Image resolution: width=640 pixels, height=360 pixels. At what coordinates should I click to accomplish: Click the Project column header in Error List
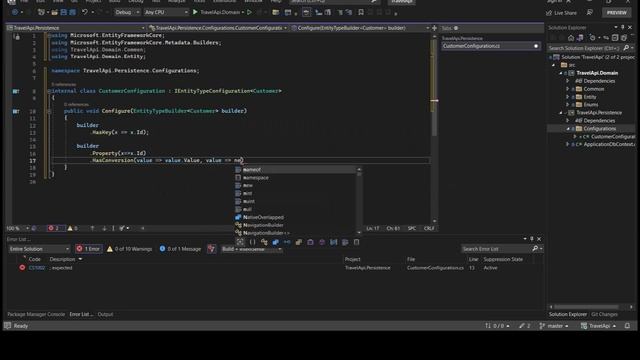[x=353, y=259]
